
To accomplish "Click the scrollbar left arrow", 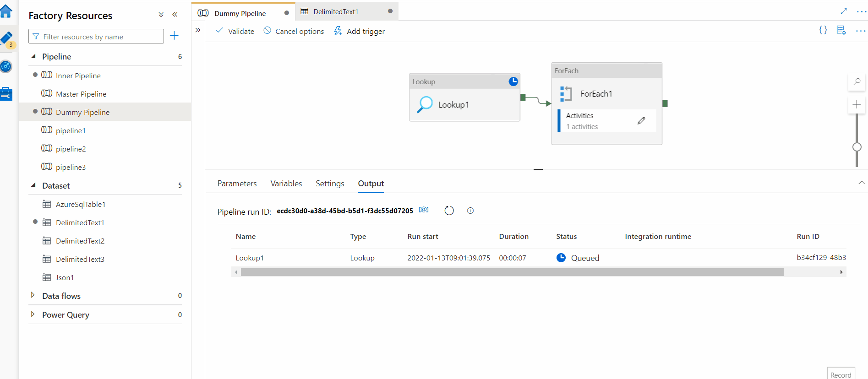I will pos(236,272).
